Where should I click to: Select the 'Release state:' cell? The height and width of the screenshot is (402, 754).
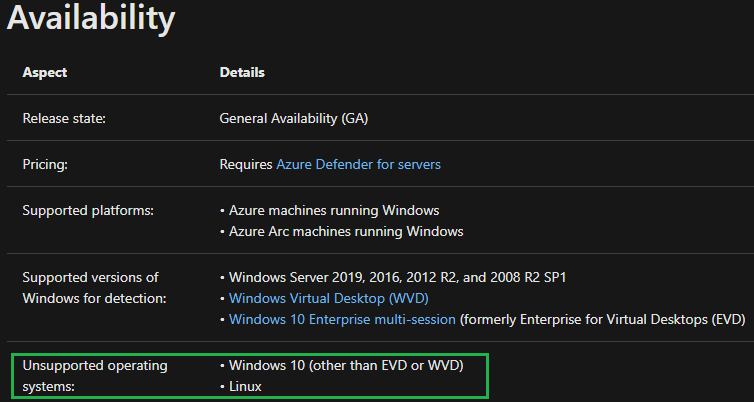[x=64, y=118]
